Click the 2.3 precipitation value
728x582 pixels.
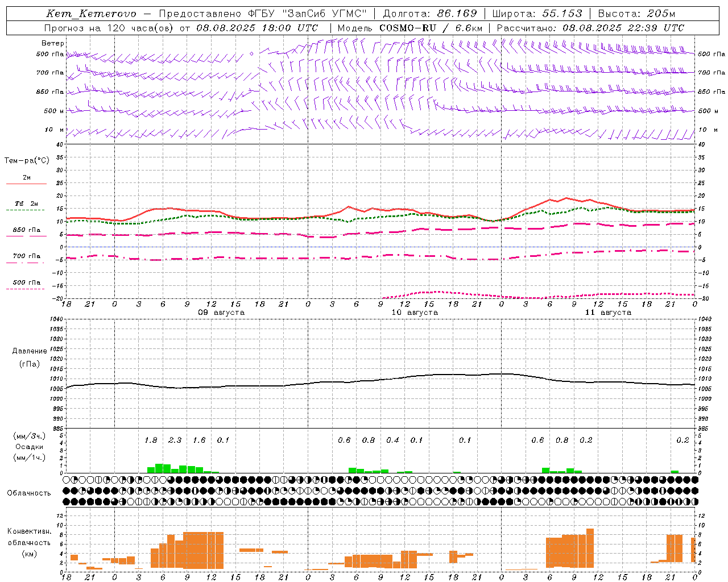(175, 440)
